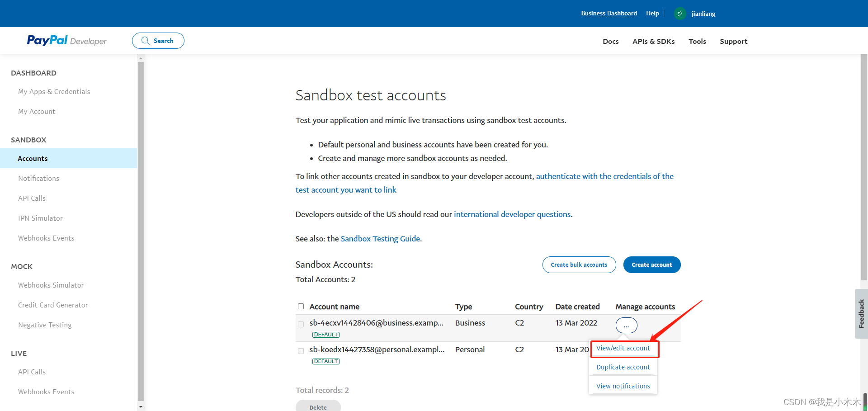Click the sb-koedx14427358@personal account name

click(377, 350)
